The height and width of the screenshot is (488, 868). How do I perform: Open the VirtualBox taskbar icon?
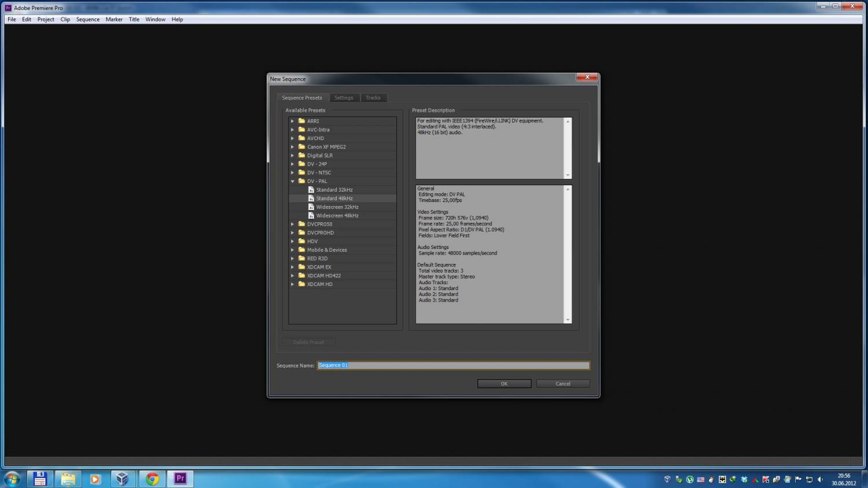pos(122,479)
